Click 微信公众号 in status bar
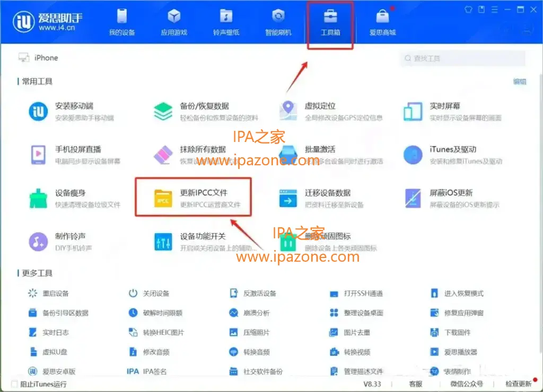 [467, 384]
